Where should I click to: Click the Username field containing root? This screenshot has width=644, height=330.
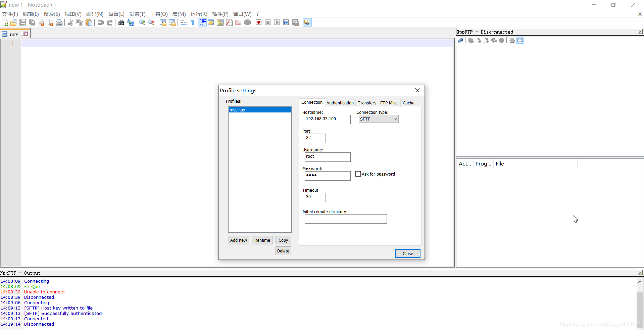tap(328, 157)
